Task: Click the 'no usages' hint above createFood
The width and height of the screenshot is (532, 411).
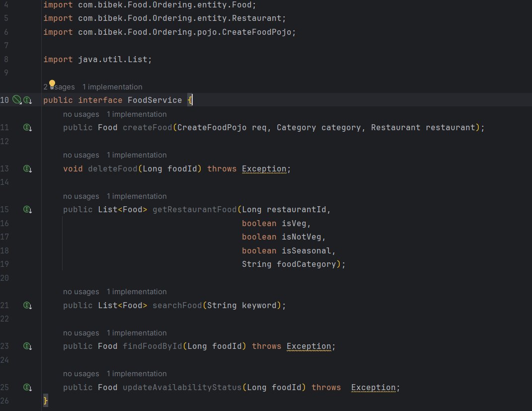Action: click(81, 114)
